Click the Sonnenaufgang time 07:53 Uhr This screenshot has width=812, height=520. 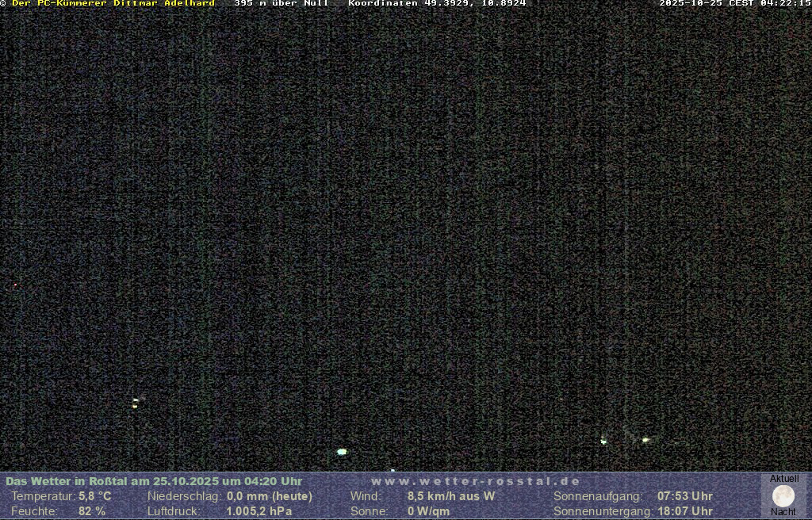(x=685, y=496)
